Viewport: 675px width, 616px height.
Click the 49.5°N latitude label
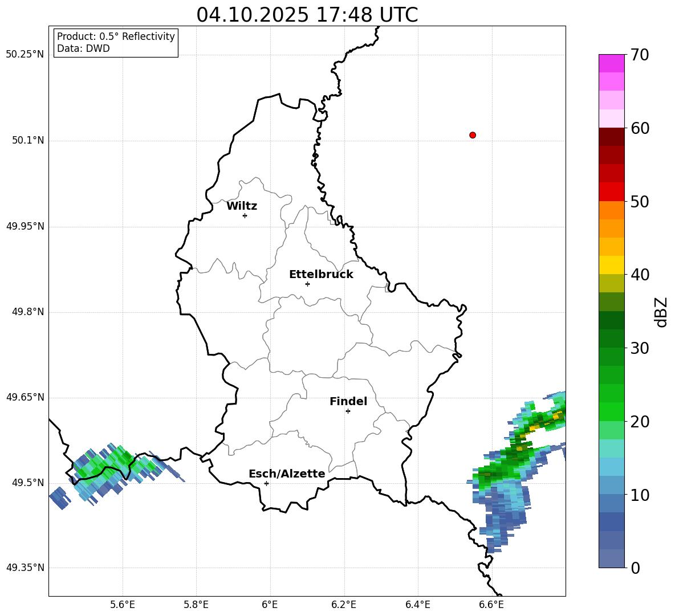click(28, 483)
